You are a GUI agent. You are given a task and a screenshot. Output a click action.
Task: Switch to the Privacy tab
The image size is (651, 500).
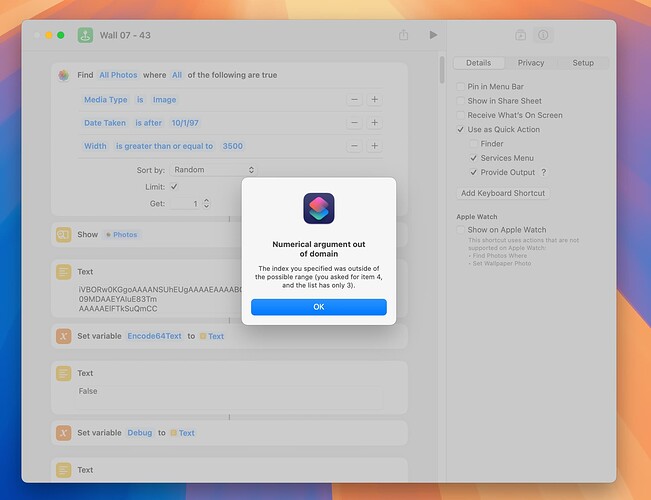pos(531,63)
